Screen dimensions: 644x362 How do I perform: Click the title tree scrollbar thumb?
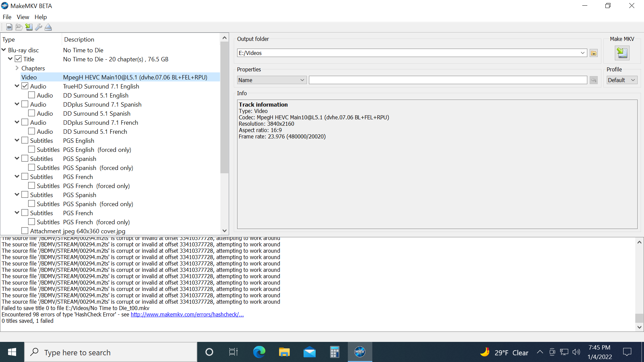(224, 108)
